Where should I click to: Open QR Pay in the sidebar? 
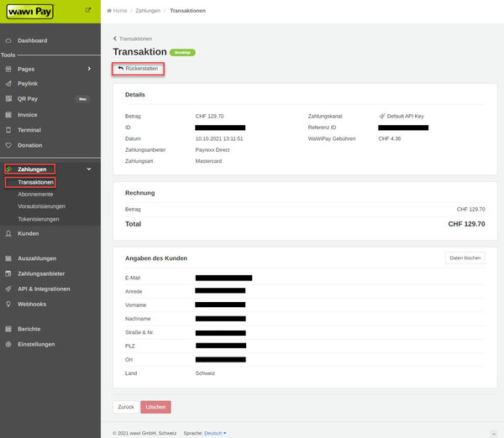click(x=28, y=98)
